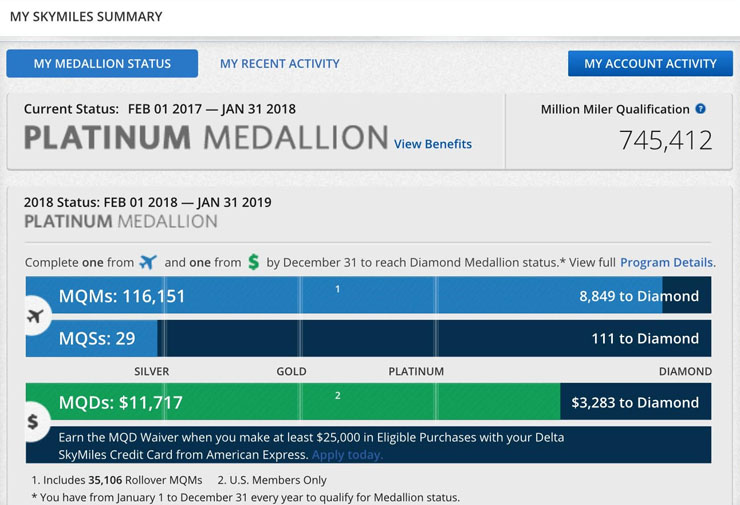Image resolution: width=740 pixels, height=505 pixels.
Task: Click the green dollar sign icon in the instructions
Action: point(253,262)
